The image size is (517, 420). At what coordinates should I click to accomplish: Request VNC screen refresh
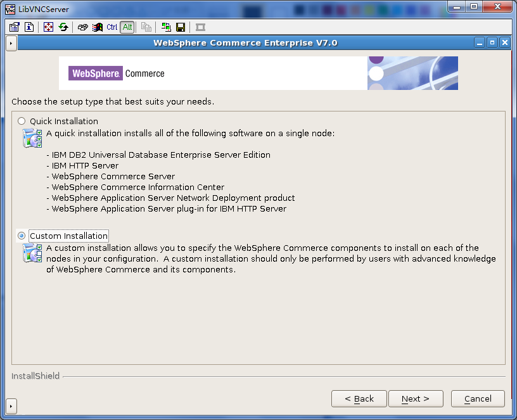[x=63, y=27]
